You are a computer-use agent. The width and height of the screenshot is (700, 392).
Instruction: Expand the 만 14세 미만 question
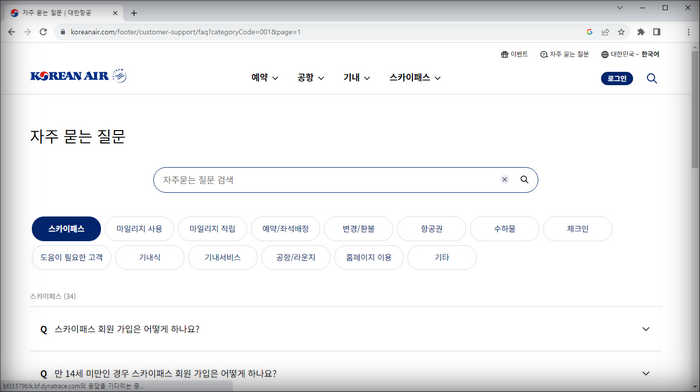[346, 373]
